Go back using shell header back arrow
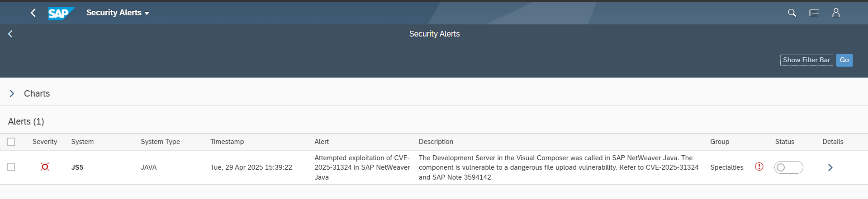The width and height of the screenshot is (868, 199). point(33,13)
